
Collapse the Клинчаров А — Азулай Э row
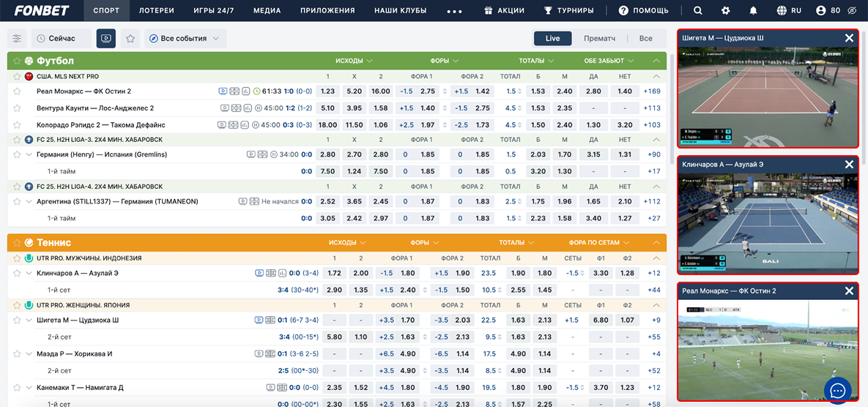[29, 273]
